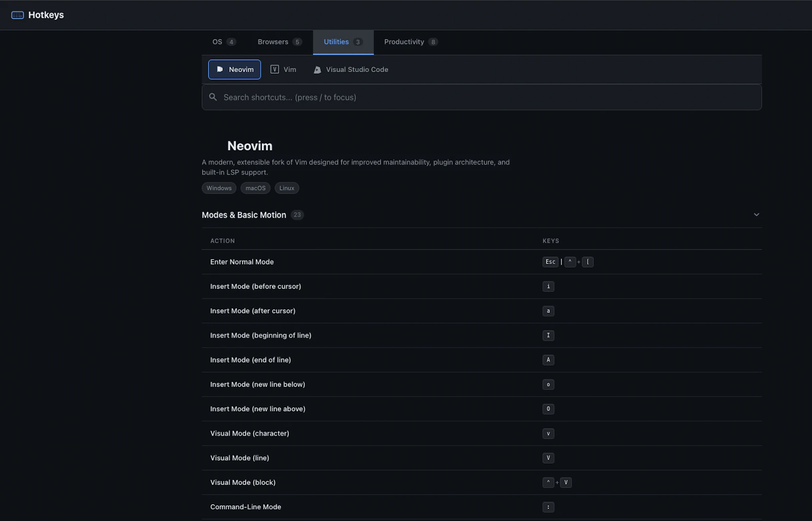This screenshot has height=521, width=812.
Task: Select Insert Mode (after cursor) row
Action: [482, 311]
